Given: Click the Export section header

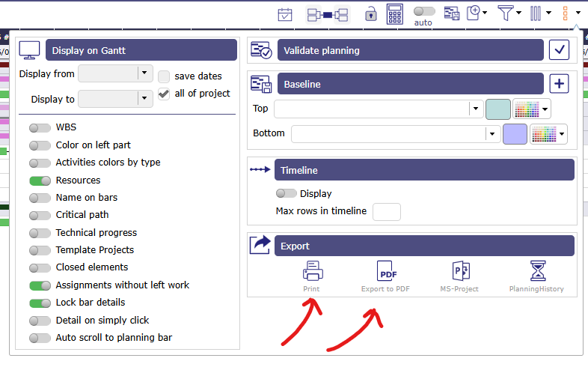Looking at the screenshot, I should (423, 246).
